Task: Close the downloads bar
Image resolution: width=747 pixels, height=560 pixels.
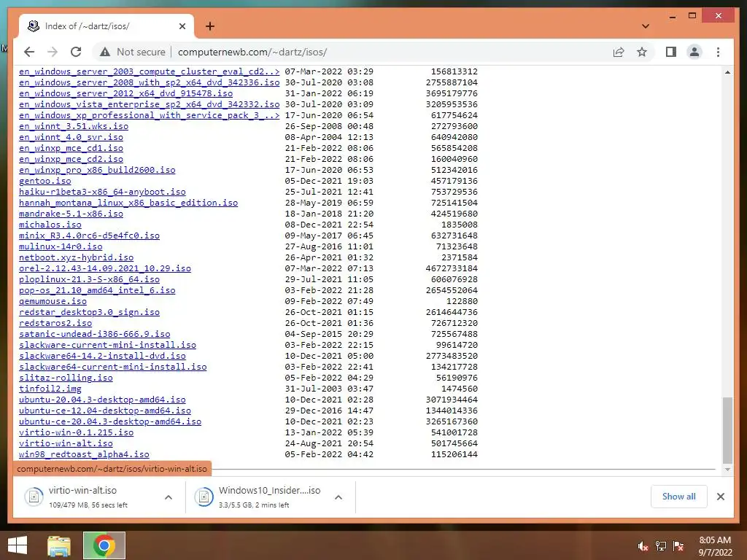Action: pyautogui.click(x=720, y=497)
